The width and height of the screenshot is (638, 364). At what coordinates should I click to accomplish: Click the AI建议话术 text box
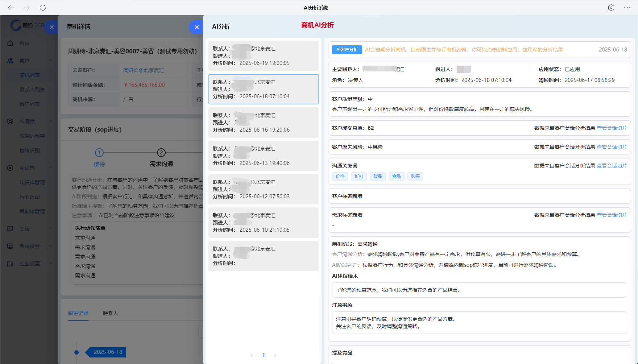(x=479, y=290)
